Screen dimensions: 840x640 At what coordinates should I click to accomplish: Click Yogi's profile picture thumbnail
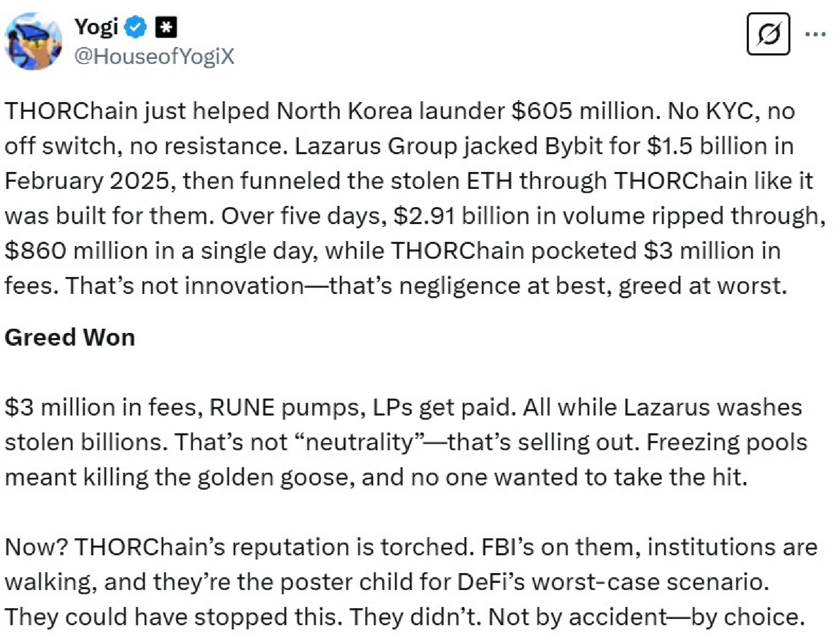(33, 39)
